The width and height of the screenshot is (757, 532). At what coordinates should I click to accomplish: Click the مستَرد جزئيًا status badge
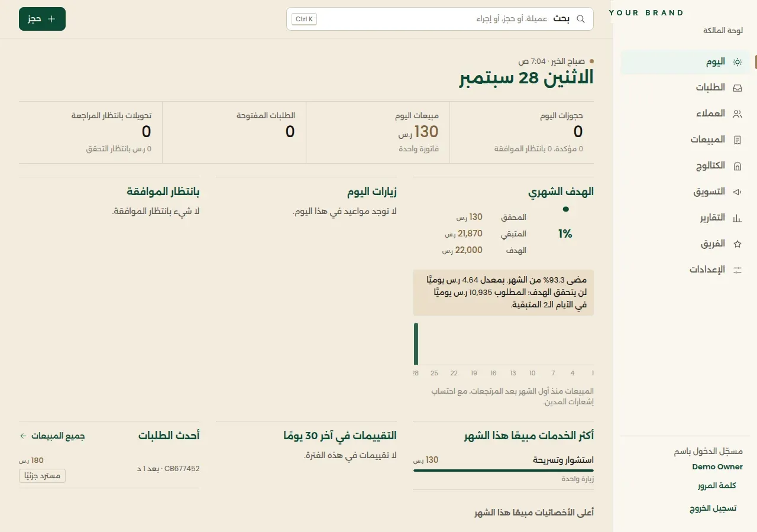click(x=42, y=476)
